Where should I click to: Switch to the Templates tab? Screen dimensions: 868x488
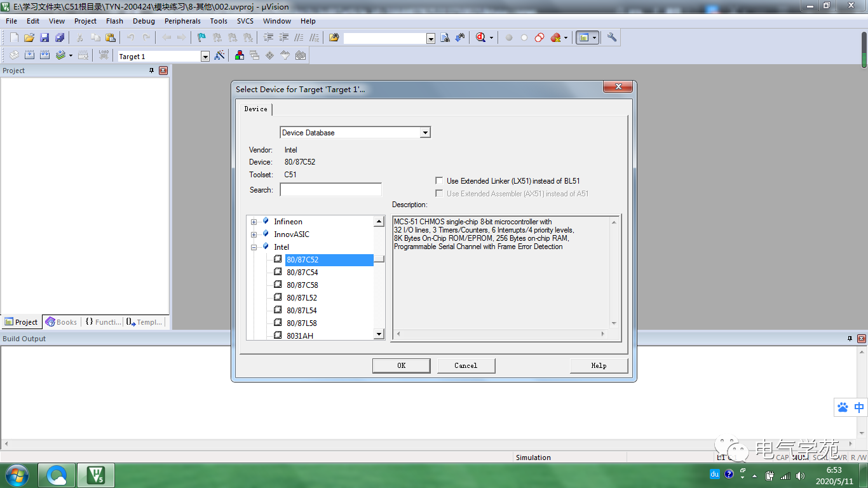point(144,322)
